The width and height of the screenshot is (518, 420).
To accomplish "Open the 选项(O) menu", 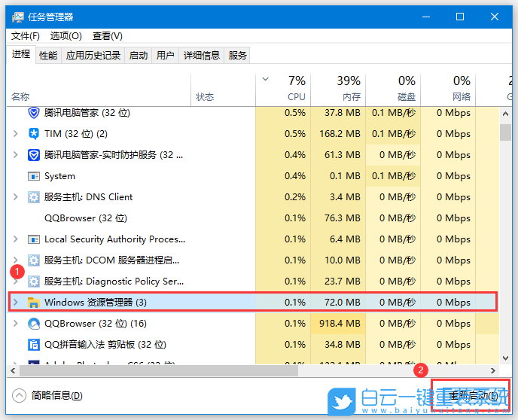I will tap(66, 36).
